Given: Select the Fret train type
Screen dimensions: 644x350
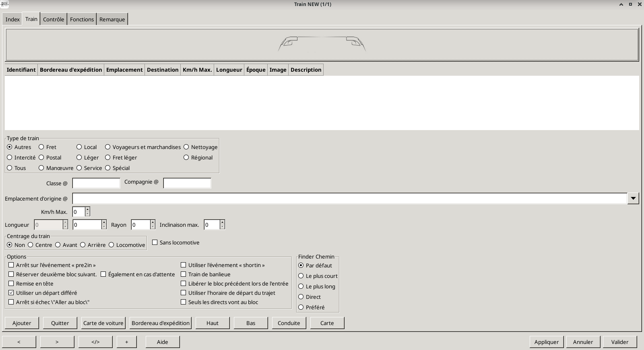Looking at the screenshot, I should (41, 147).
